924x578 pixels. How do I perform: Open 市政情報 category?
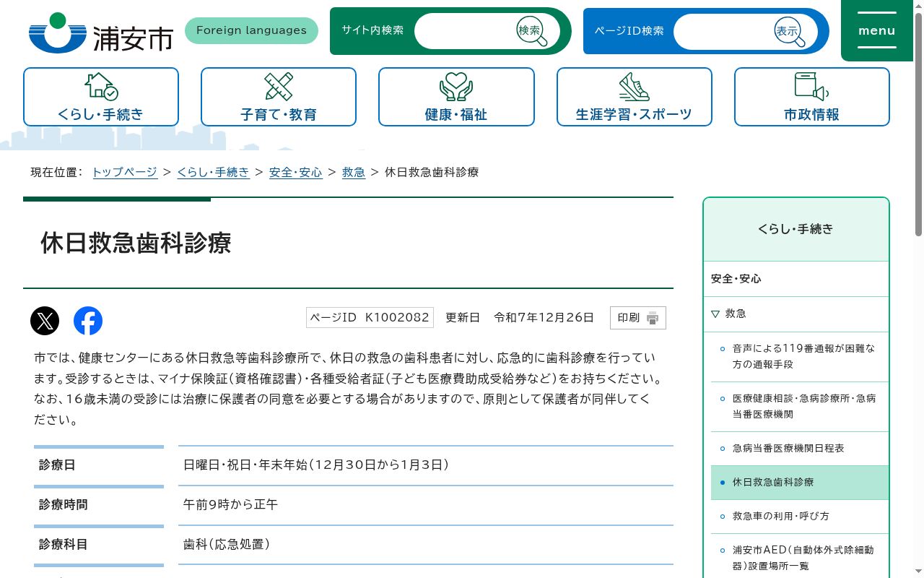[812, 97]
